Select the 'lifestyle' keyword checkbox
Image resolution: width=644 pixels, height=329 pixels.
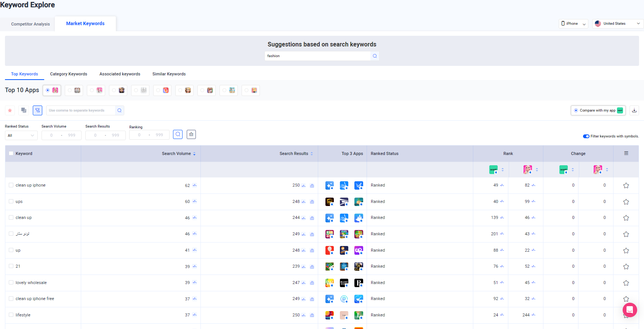(11, 315)
